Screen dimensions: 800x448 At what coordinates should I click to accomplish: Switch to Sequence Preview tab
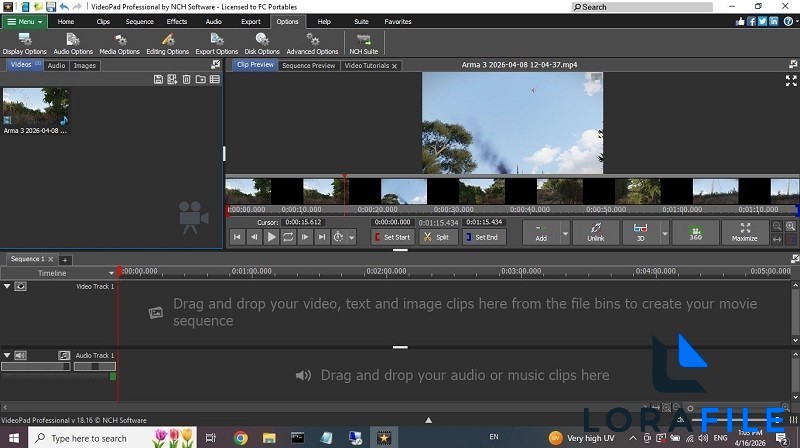click(x=309, y=65)
